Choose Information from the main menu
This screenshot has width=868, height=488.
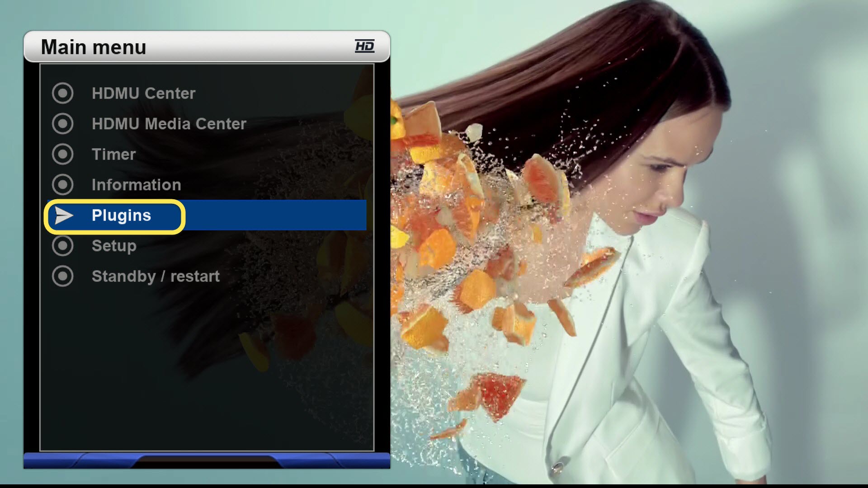point(207,184)
